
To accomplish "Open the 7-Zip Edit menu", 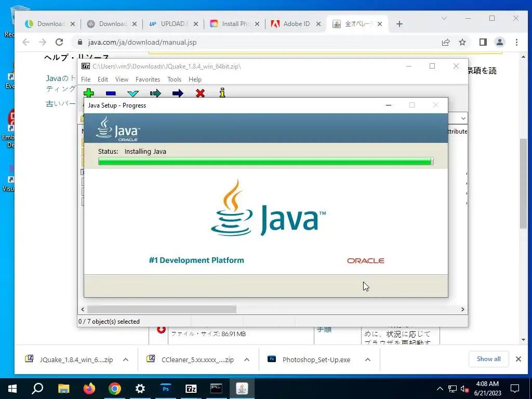I will click(103, 79).
